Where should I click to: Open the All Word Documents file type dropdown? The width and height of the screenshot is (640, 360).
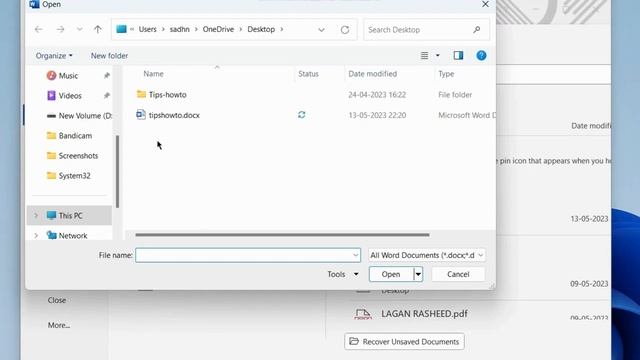427,255
